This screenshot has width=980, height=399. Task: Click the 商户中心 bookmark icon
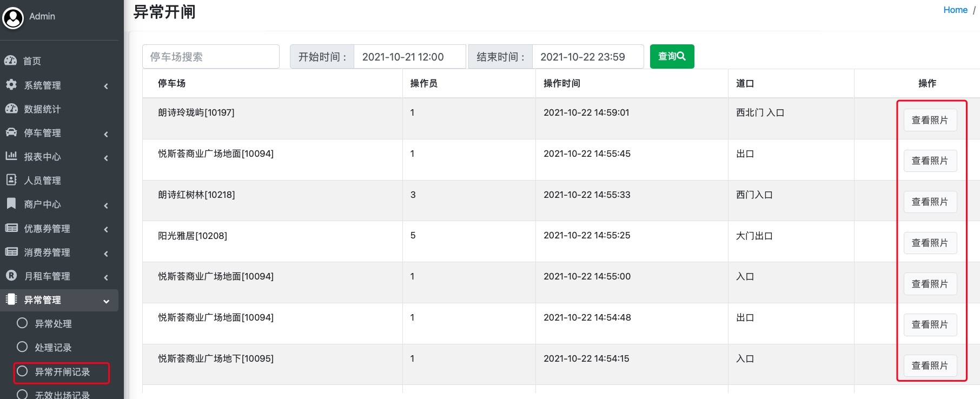click(x=11, y=204)
